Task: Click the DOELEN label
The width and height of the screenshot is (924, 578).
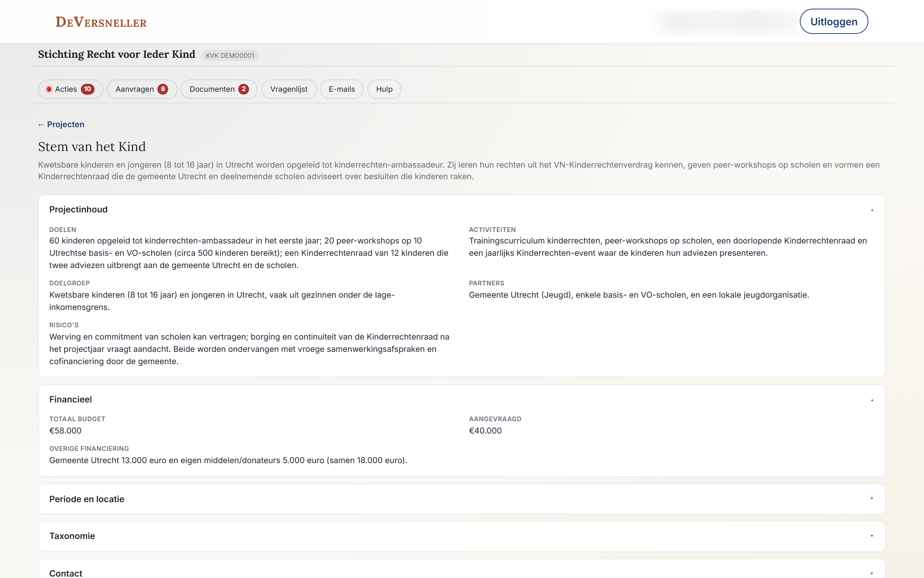Action: [x=62, y=230]
